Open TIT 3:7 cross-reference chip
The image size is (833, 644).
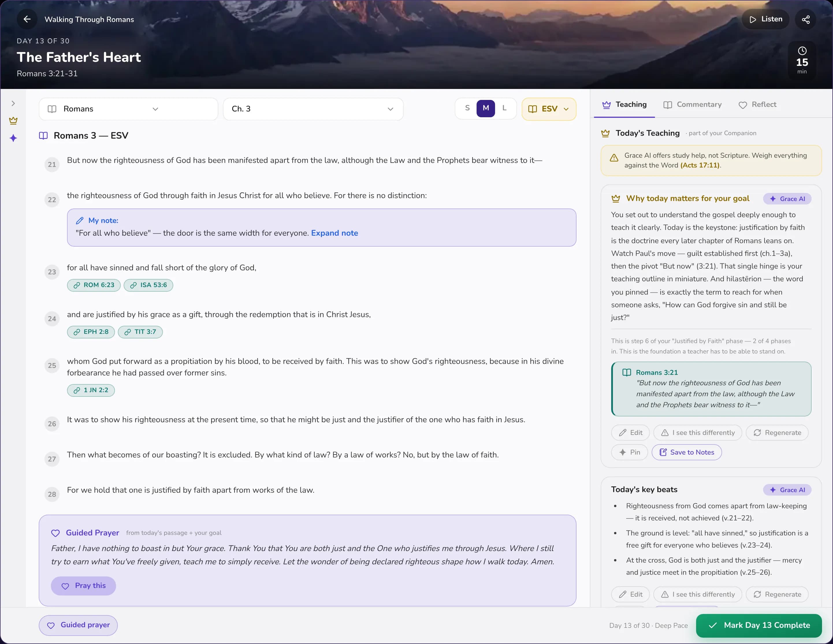tap(140, 332)
